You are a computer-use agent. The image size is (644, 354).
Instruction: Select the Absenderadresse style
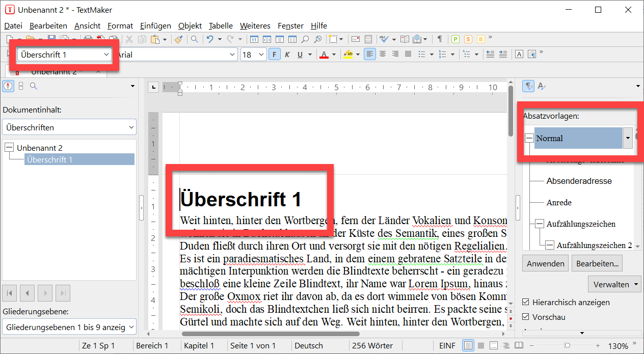point(579,181)
